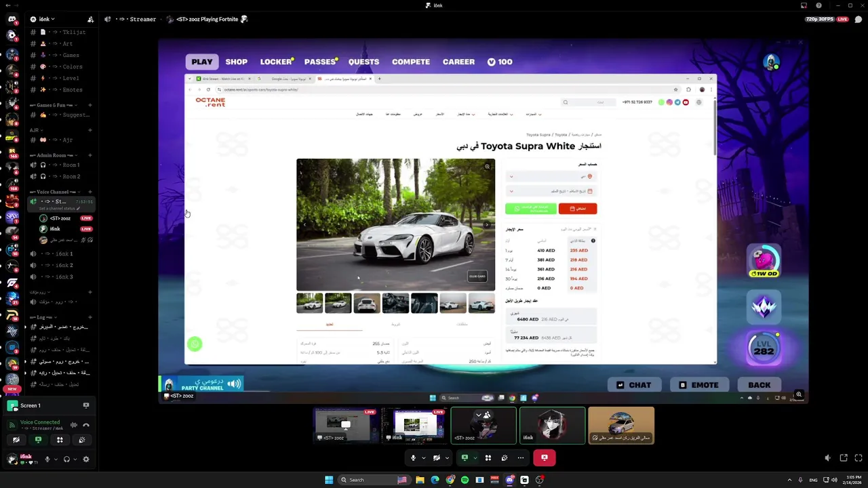Click the red stop watching stream button

click(545, 458)
